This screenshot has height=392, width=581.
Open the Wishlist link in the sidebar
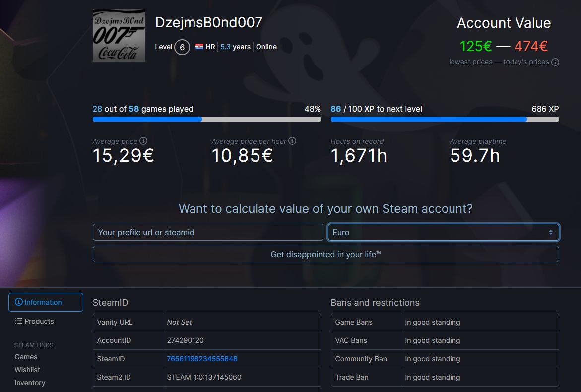[x=27, y=369]
